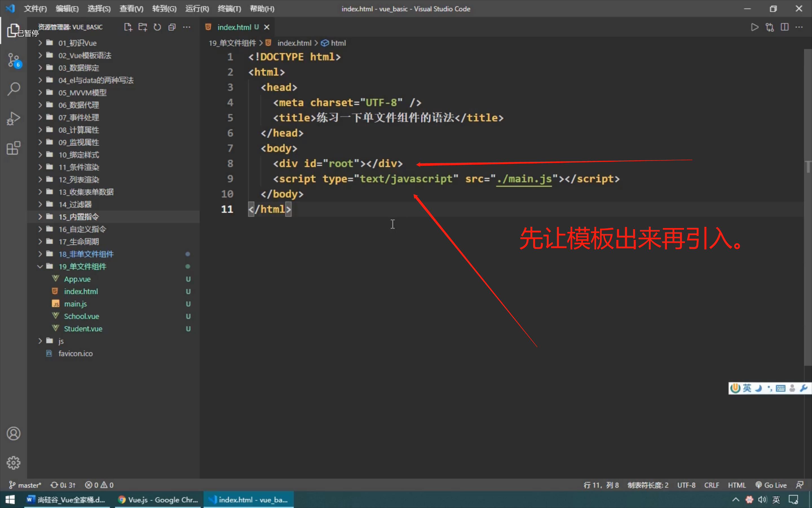Toggle the floating IME bar's 英 language mode
Screen dimensions: 812x508
747,388
